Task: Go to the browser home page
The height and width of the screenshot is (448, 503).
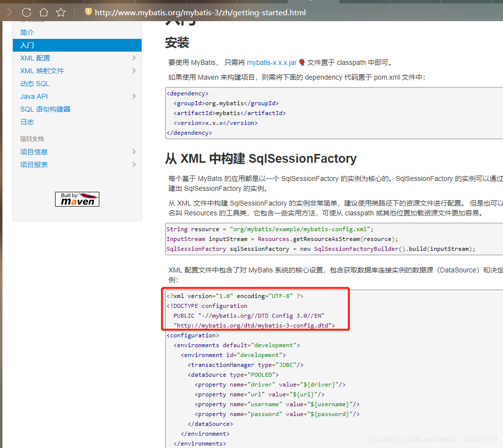Action: point(44,12)
